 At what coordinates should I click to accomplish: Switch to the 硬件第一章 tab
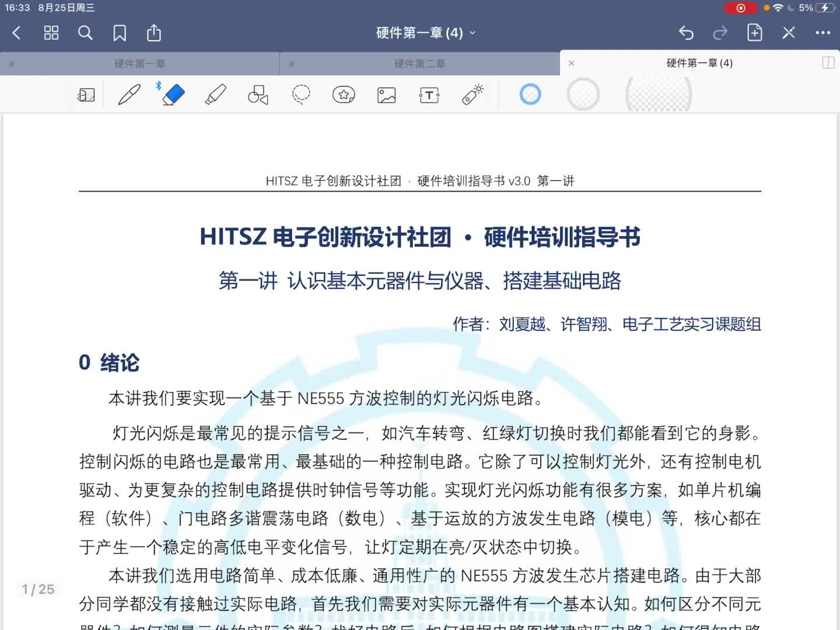click(x=140, y=64)
